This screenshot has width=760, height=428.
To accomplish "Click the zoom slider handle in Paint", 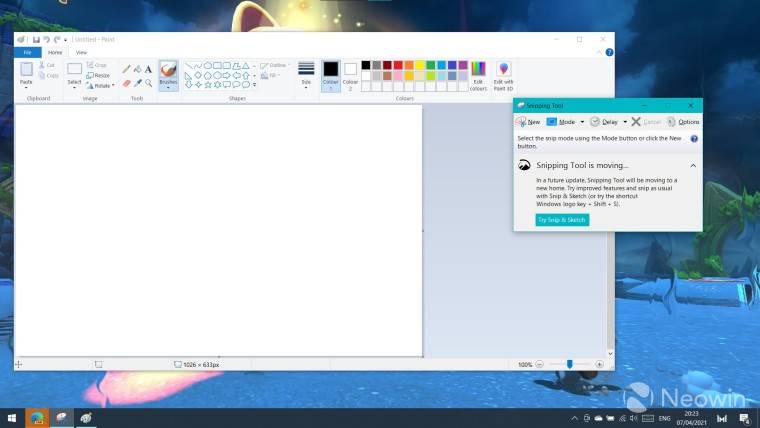I will 570,364.
